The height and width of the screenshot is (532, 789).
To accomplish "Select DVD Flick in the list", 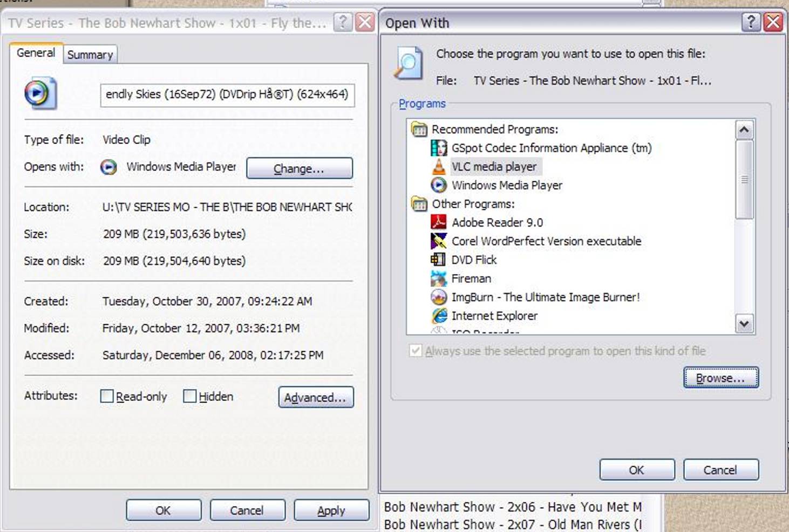I will point(474,260).
